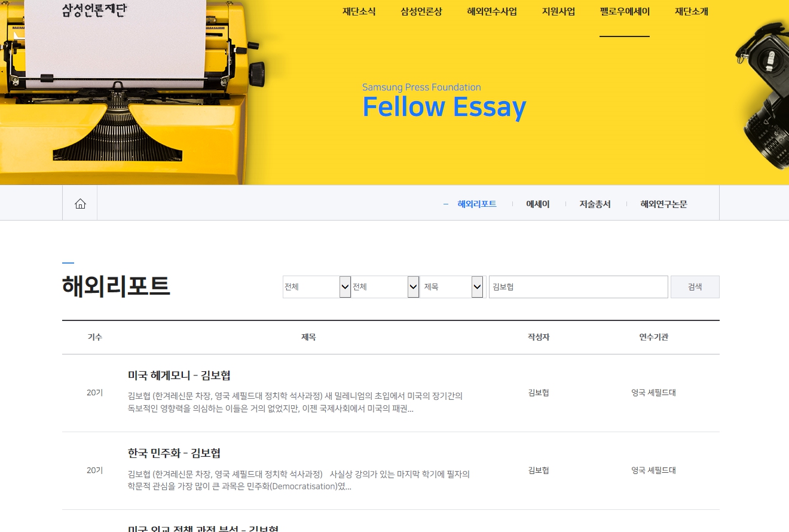Open the 재단소식 menu
789x532 pixels.
pyautogui.click(x=359, y=11)
